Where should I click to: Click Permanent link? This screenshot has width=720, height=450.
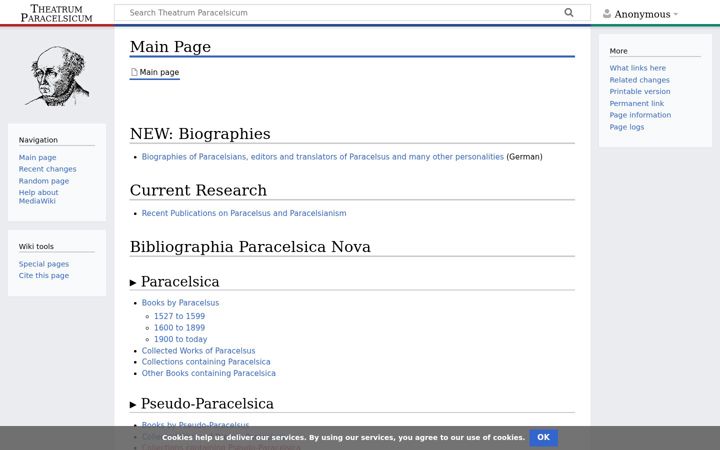636,103
